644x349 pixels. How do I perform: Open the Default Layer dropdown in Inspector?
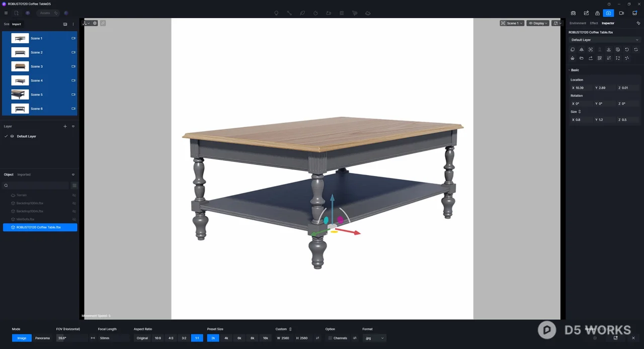click(604, 40)
